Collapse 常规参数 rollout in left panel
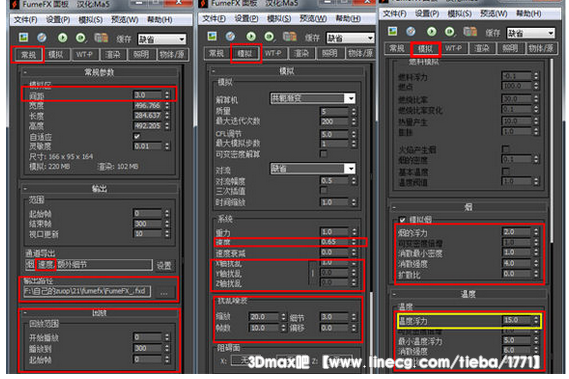The height and width of the screenshot is (379, 569). tap(99, 72)
